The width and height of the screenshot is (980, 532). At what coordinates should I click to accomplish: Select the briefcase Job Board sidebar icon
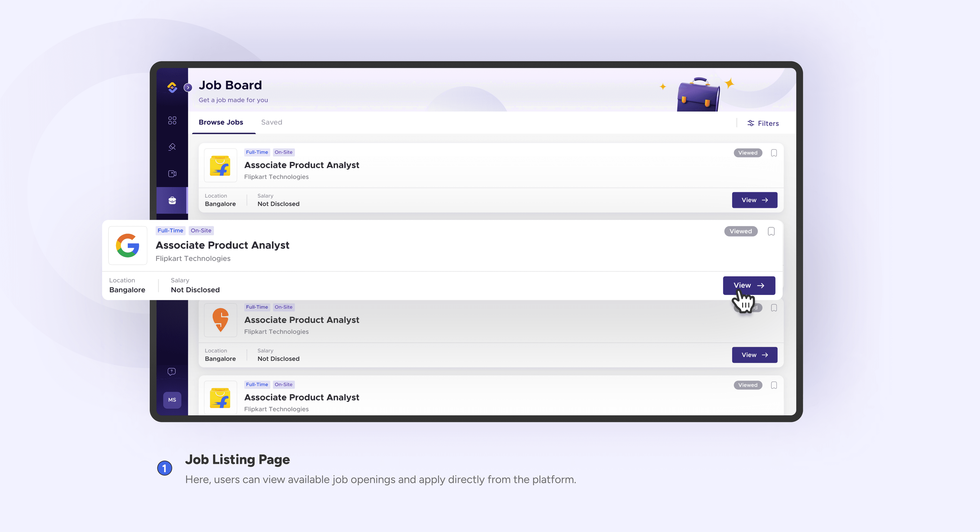(x=172, y=200)
